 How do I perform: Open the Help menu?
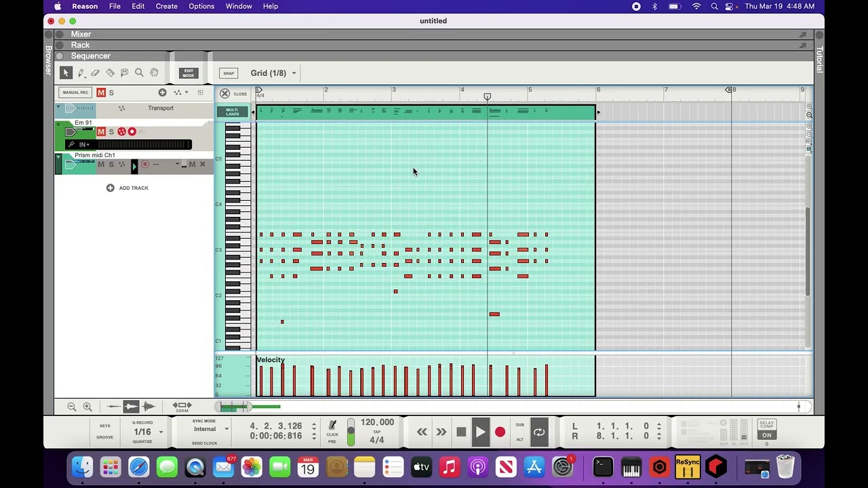tap(270, 6)
